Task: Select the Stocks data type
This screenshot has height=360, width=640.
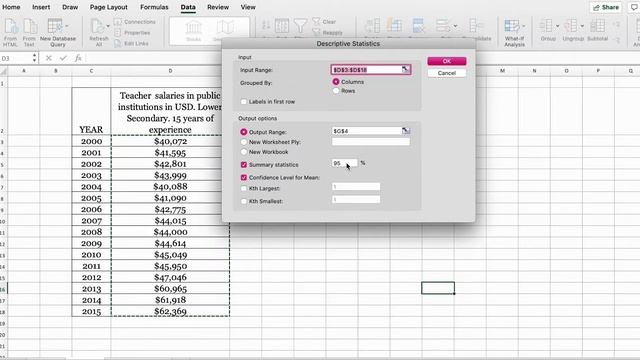Action: click(x=193, y=30)
